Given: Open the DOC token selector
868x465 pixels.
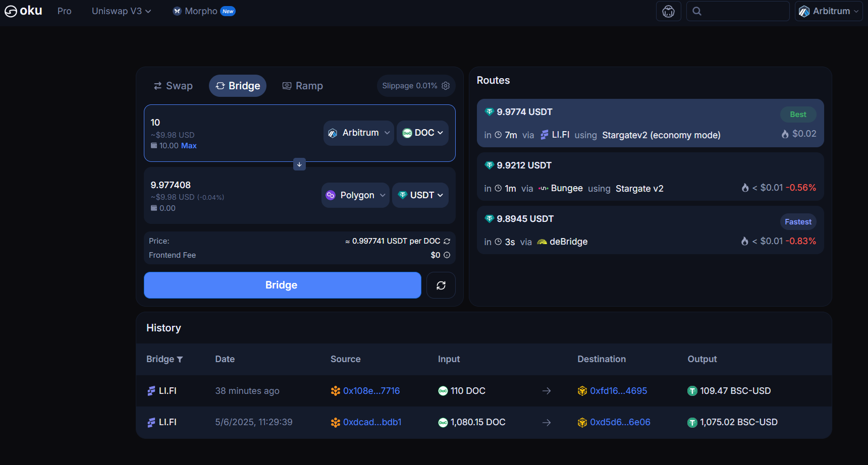Looking at the screenshot, I should tap(422, 133).
